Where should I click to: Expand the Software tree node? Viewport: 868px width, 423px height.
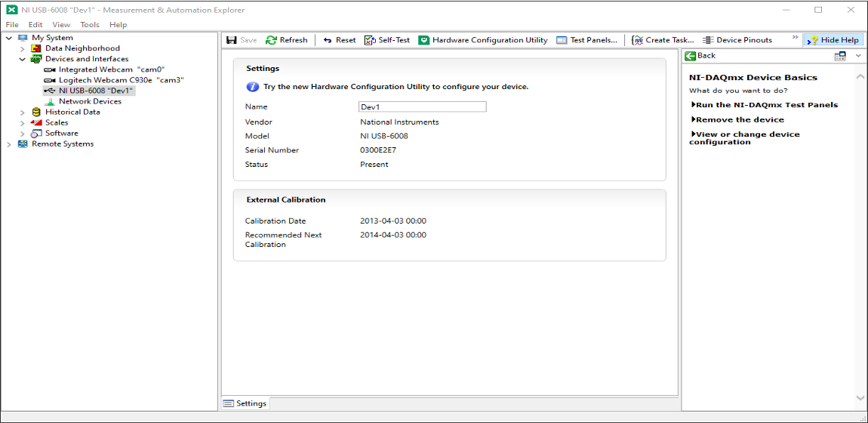coord(23,134)
